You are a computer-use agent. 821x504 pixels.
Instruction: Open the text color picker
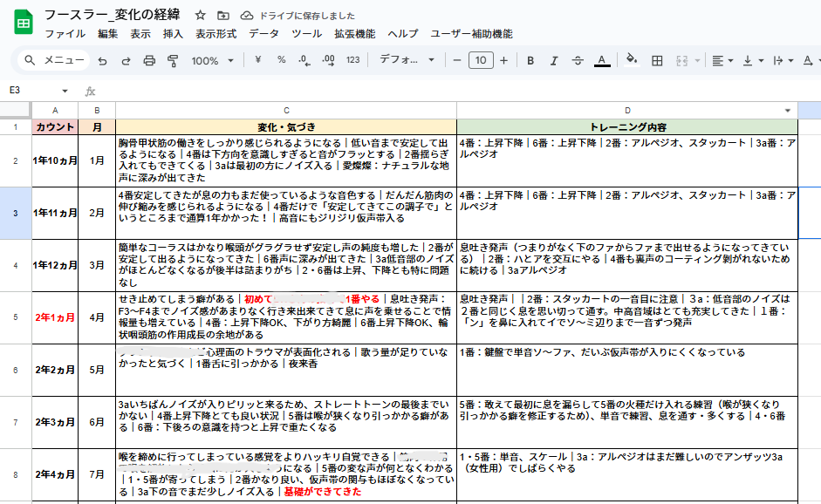pos(601,60)
